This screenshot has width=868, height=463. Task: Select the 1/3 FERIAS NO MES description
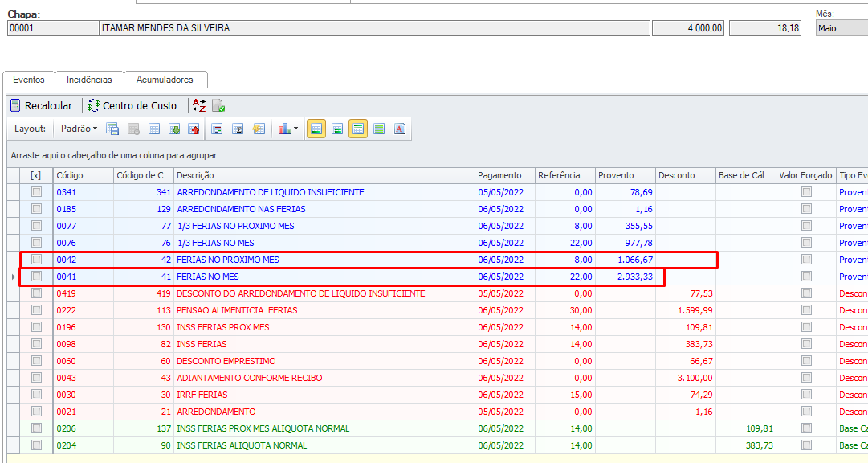[215, 243]
